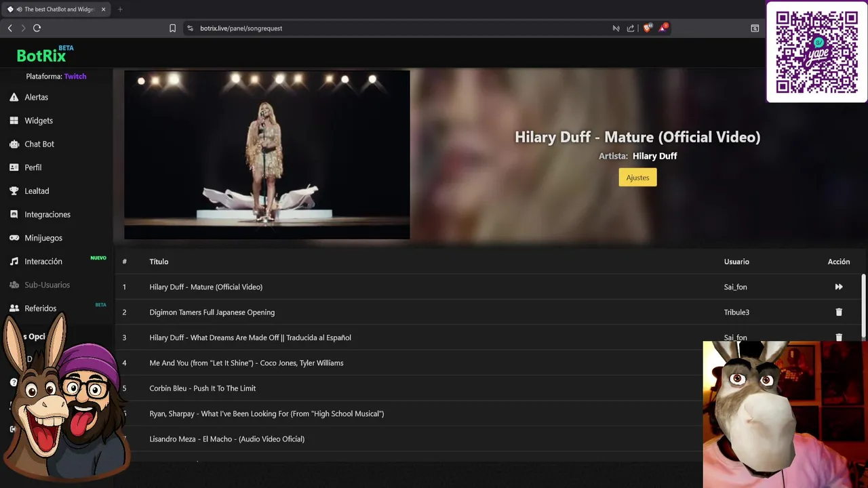The image size is (868, 488).
Task: Go back in the browser
Action: click(9, 28)
